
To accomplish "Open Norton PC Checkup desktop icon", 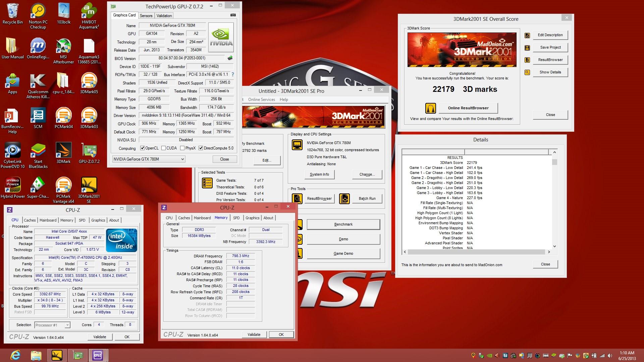I will pyautogui.click(x=38, y=16).
